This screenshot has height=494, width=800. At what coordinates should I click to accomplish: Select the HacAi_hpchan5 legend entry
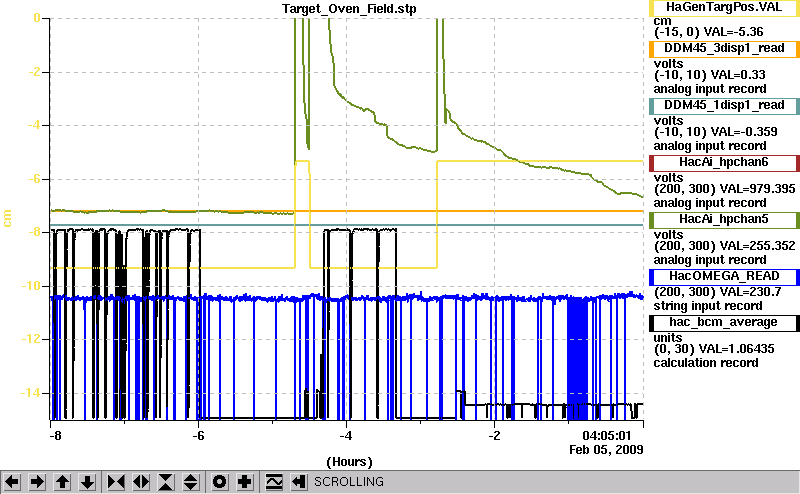[x=724, y=220]
